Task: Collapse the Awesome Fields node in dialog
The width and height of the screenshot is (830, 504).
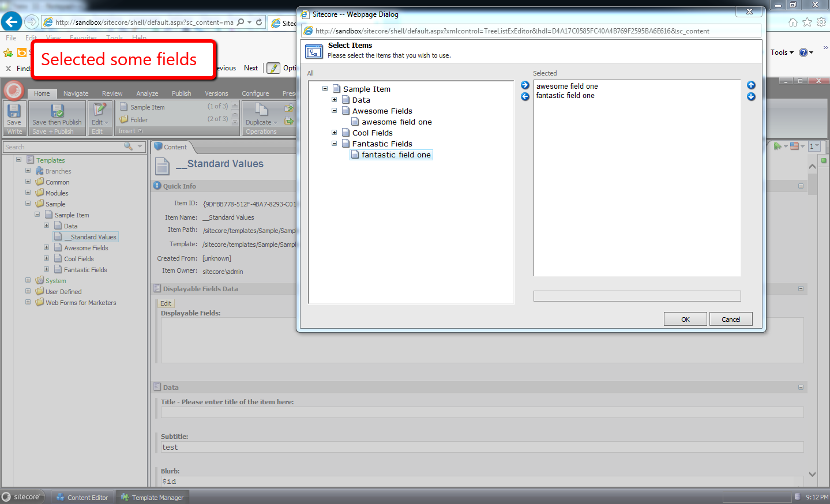Action: 334,111
